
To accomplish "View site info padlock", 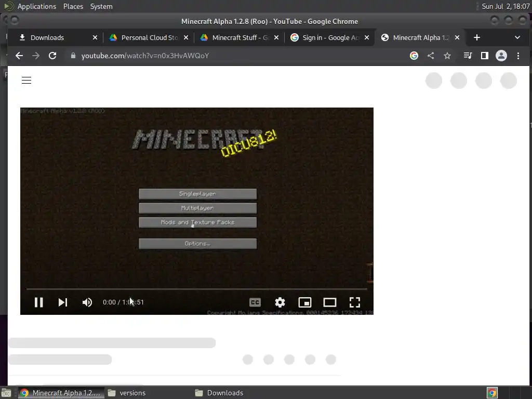I will point(73,56).
